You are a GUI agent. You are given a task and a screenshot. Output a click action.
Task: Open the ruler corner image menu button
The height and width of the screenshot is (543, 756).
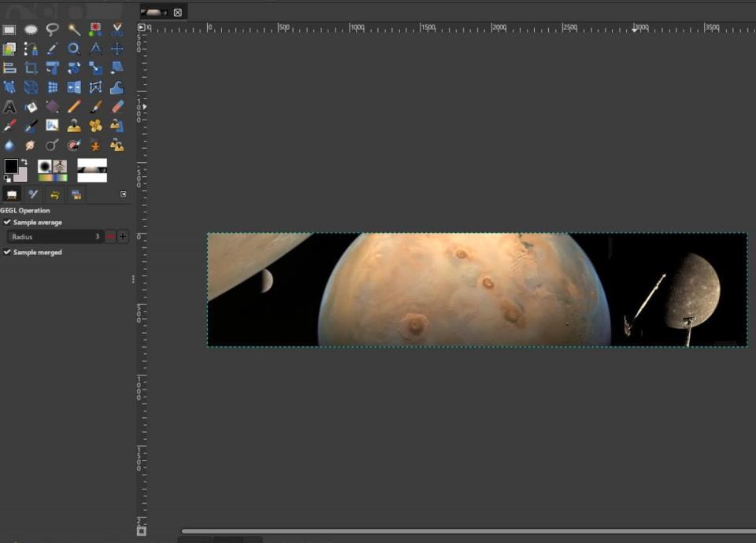coord(142,28)
